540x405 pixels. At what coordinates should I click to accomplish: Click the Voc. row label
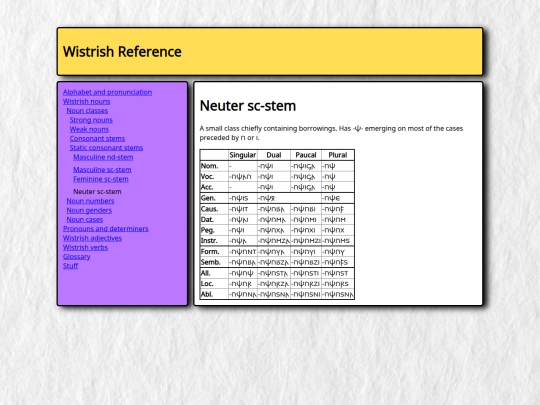click(214, 177)
